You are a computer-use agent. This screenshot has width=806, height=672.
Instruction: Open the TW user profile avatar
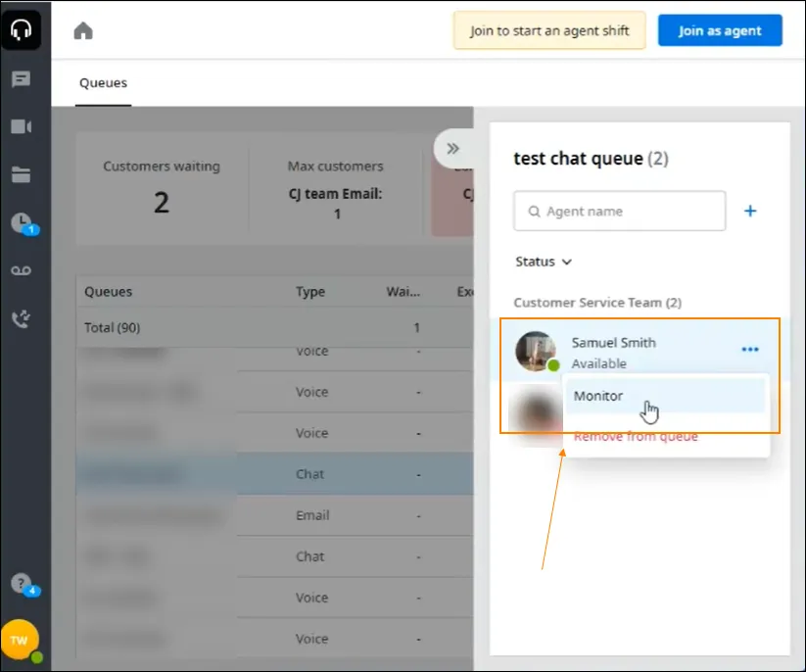(x=20, y=640)
